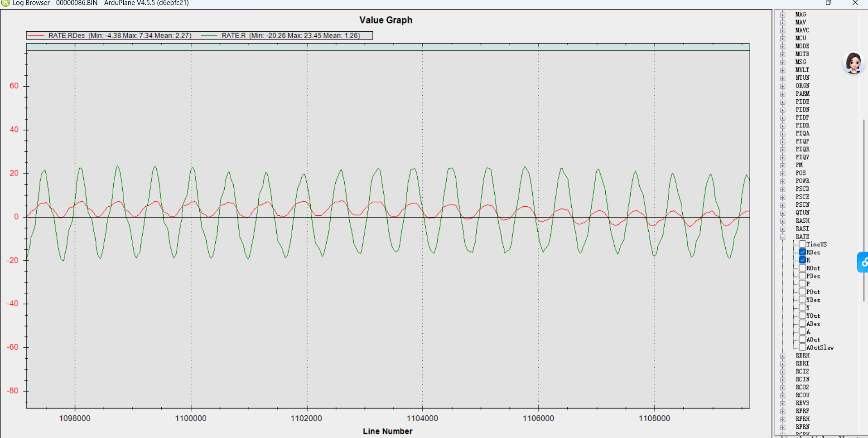The height and width of the screenshot is (438, 868).
Task: Select the PARM tree item label
Action: [802, 94]
